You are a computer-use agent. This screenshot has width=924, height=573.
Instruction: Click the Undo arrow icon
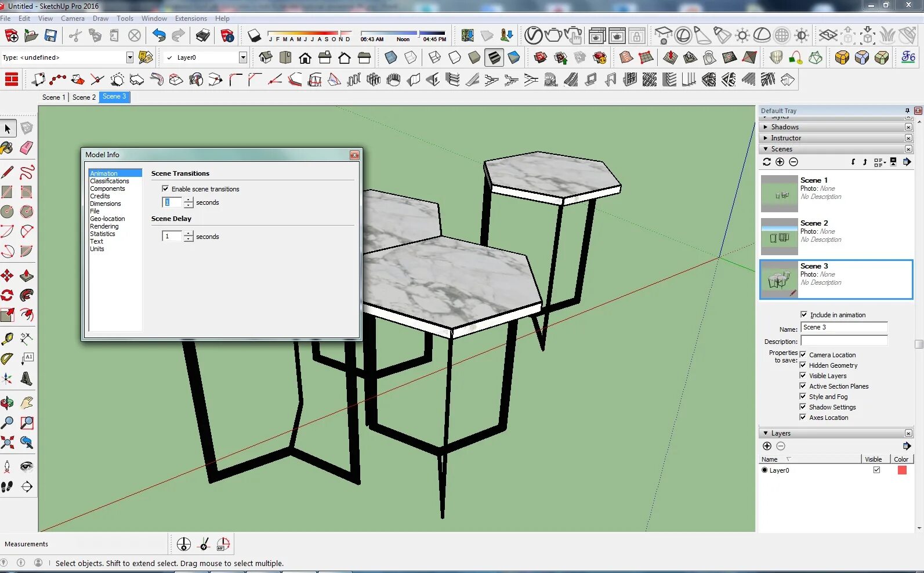tap(159, 36)
